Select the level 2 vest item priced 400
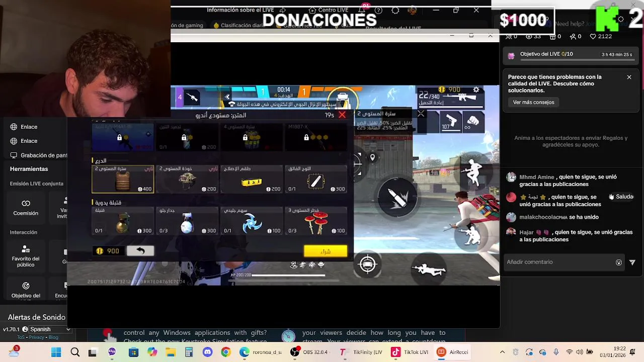This screenshot has width=644, height=362. [123, 179]
